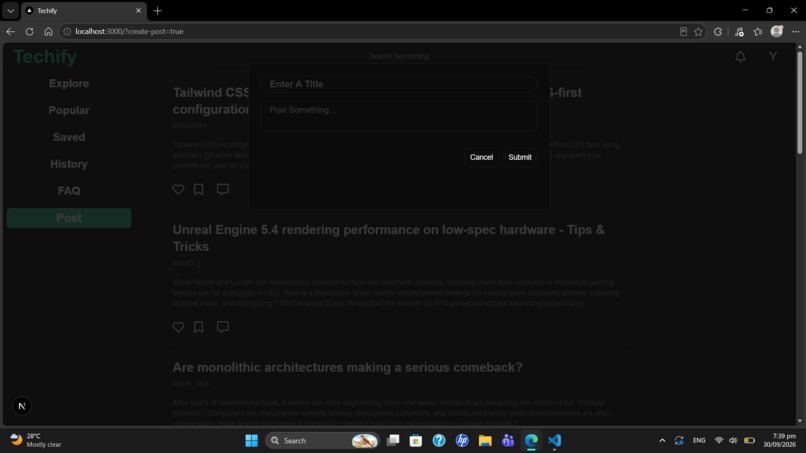Click the Next.js dev tools indicator

click(22, 406)
